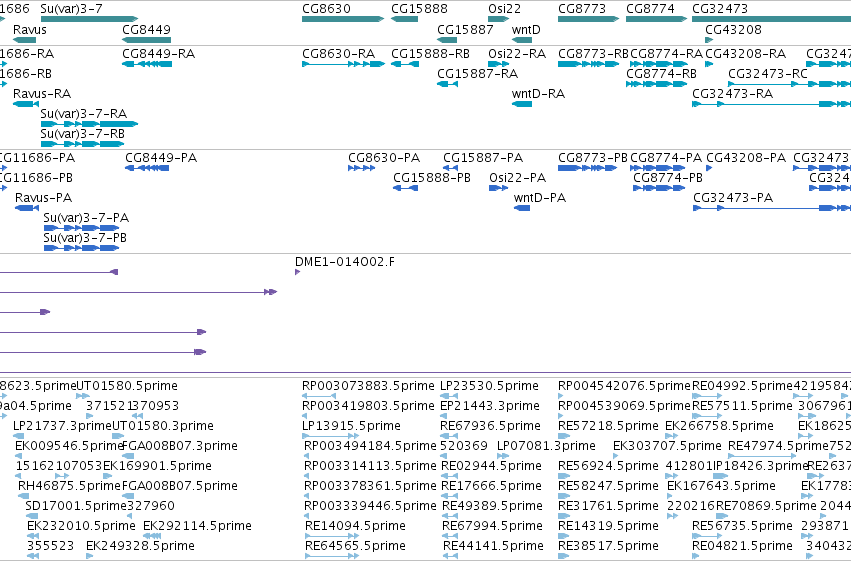The height and width of the screenshot is (561, 851).
Task: Select EST RP003494184.5prime
Action: pyautogui.click(x=307, y=456)
